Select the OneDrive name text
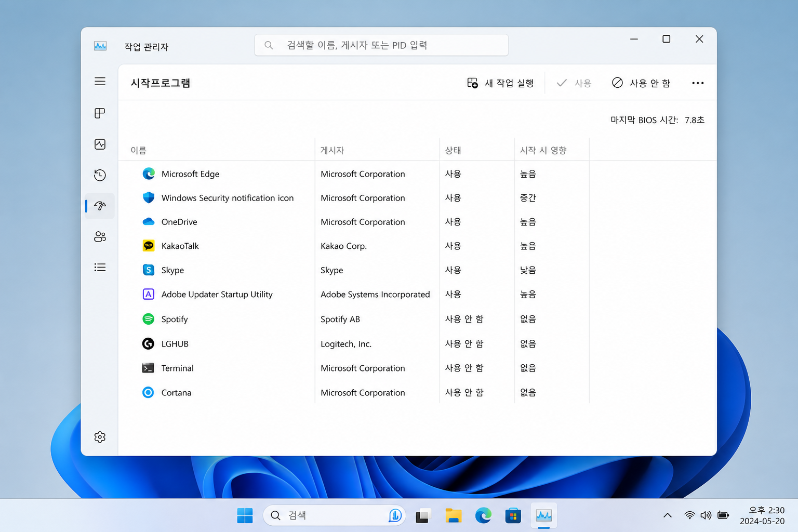Image resolution: width=798 pixels, height=532 pixels. 179,222
